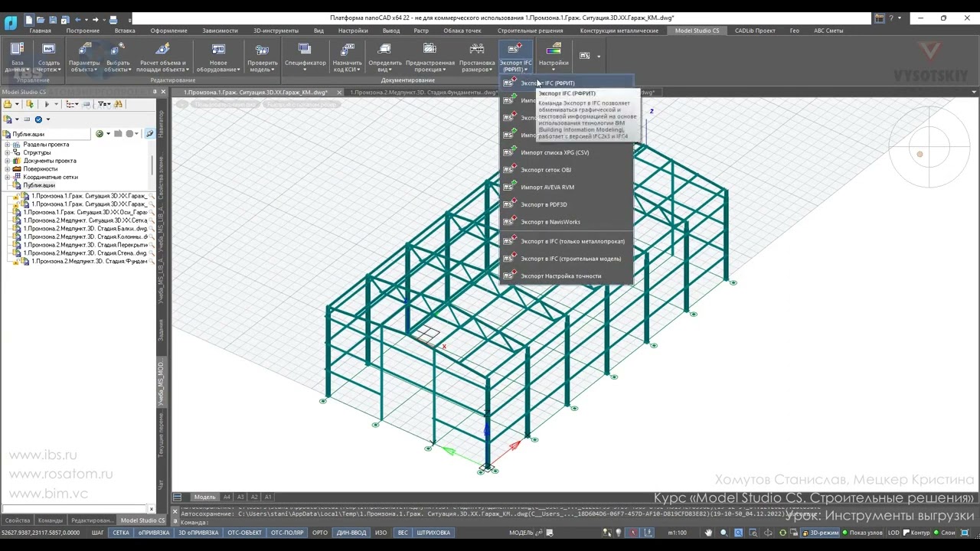The width and height of the screenshot is (980, 551).
Task: Click the redo arrow in quick access toolbar
Action: (96, 19)
